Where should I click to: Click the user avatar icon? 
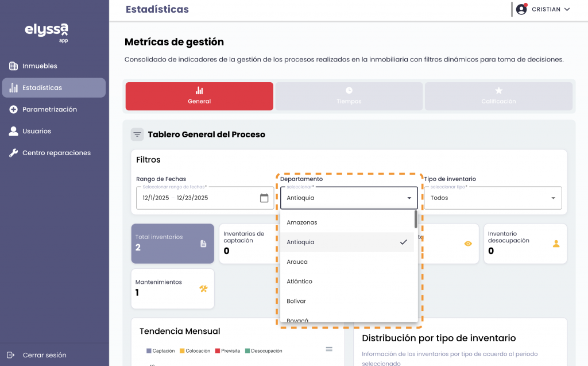(521, 9)
